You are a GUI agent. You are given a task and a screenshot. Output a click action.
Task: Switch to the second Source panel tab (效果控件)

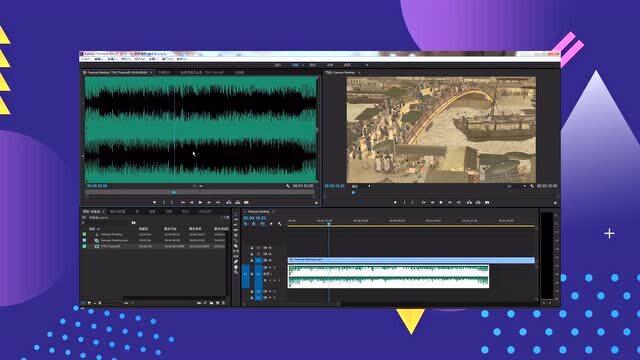164,73
